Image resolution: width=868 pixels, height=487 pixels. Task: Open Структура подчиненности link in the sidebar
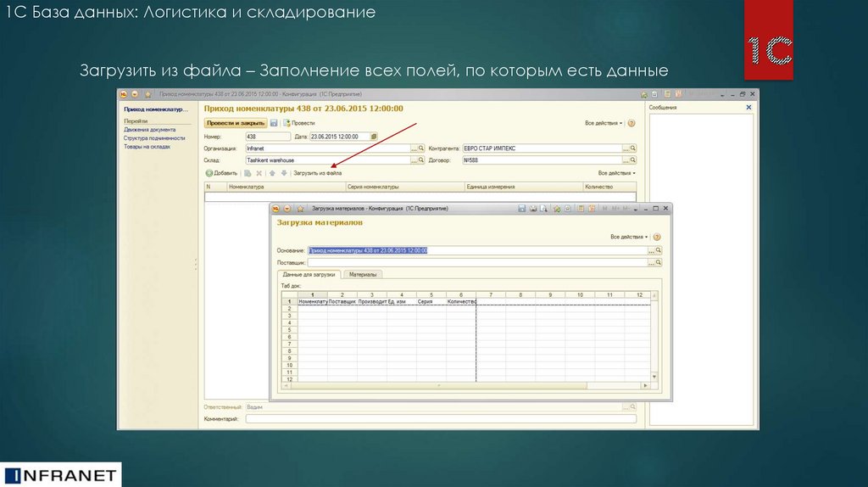tap(153, 137)
